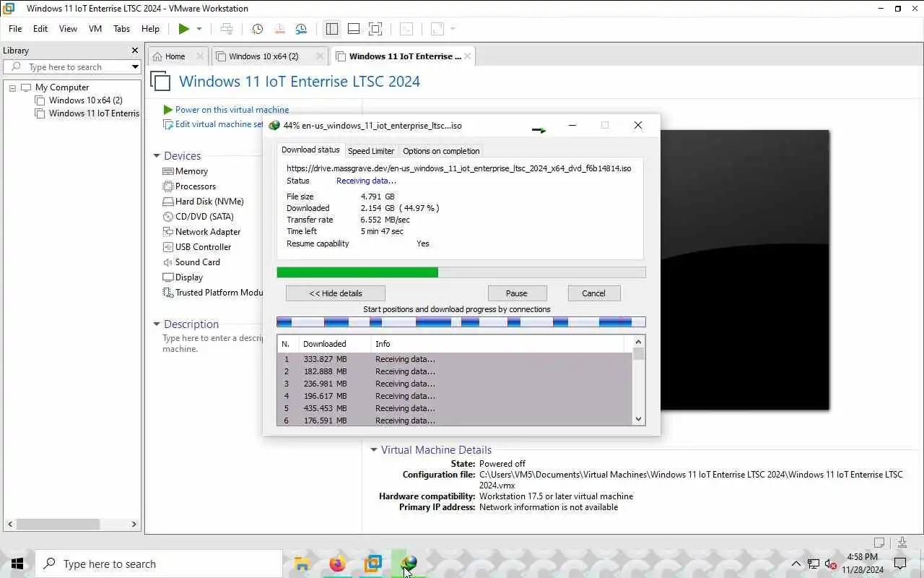Click the description text field
The width and height of the screenshot is (924, 578).
tap(212, 344)
